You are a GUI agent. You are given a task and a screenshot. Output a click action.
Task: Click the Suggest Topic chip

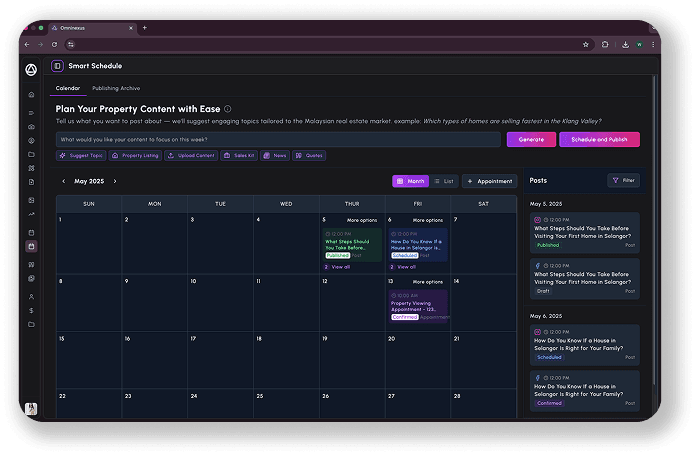pos(81,155)
